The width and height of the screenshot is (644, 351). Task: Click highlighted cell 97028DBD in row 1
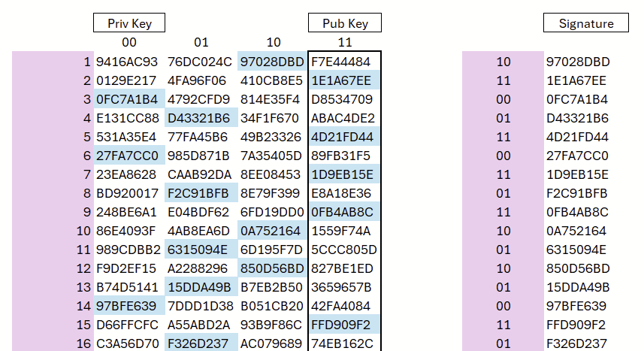(x=272, y=62)
